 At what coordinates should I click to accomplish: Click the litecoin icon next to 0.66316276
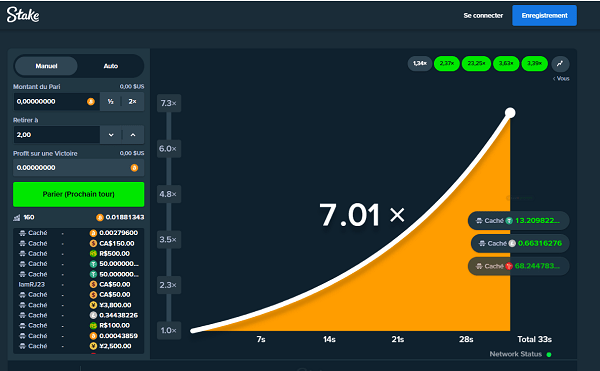coord(512,243)
